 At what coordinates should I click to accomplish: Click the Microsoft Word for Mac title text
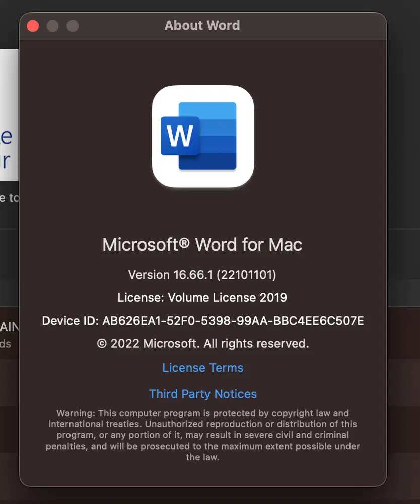tap(202, 245)
